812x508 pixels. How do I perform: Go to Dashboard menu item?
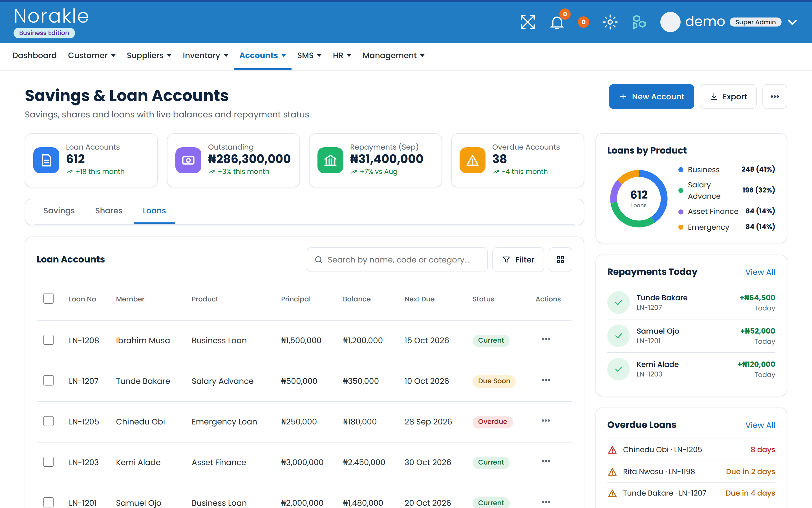pyautogui.click(x=34, y=55)
